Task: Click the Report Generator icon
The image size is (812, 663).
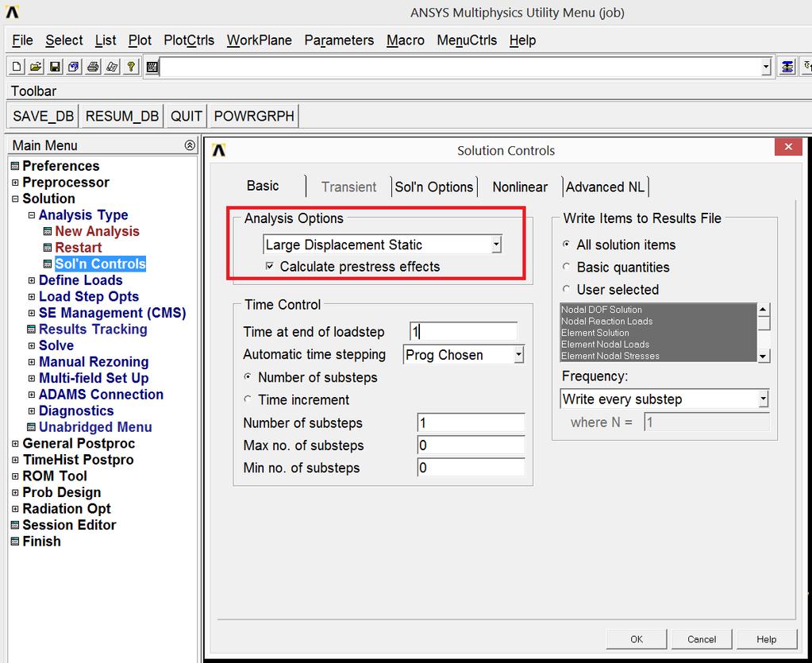Action: tap(113, 67)
